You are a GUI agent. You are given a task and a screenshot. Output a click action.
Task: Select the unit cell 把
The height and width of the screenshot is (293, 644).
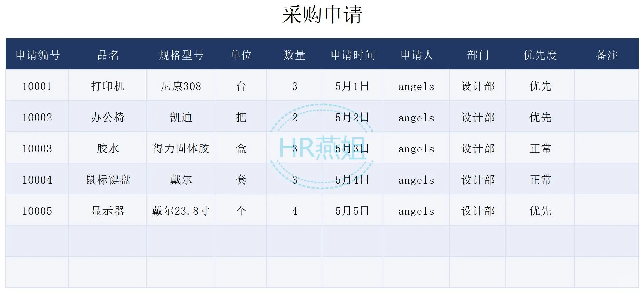[x=241, y=116]
